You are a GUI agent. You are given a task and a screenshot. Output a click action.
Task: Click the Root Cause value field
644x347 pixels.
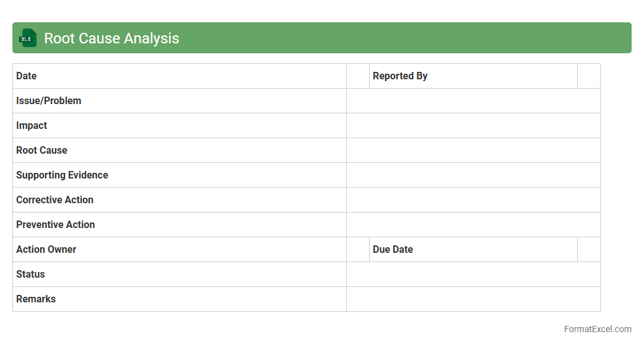(473, 151)
